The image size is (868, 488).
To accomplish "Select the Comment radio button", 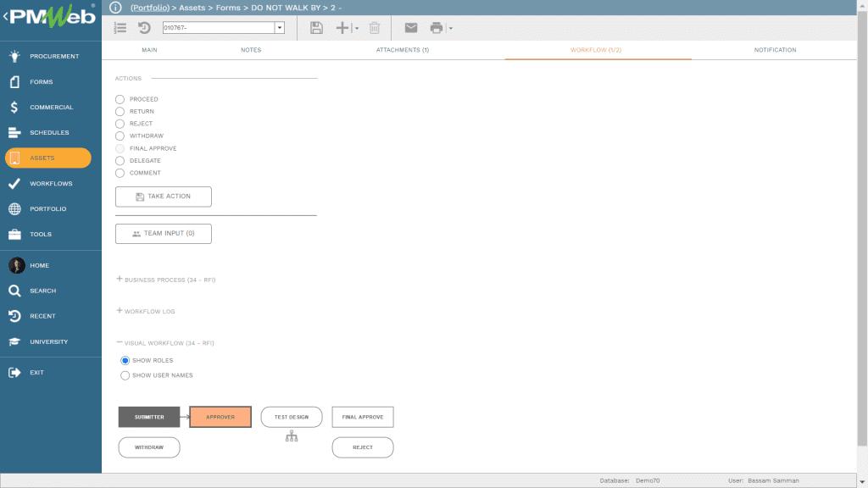I will 120,173.
